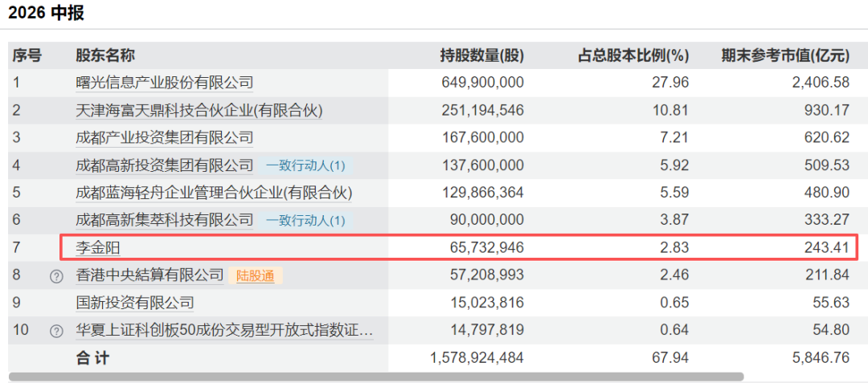
Task: Select share count 129,866,364
Action: click(483, 193)
